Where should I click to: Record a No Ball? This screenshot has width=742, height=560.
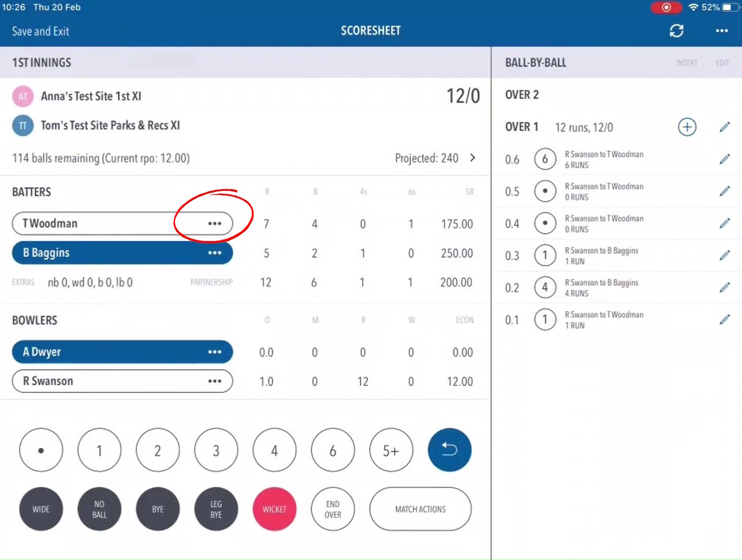[99, 509]
